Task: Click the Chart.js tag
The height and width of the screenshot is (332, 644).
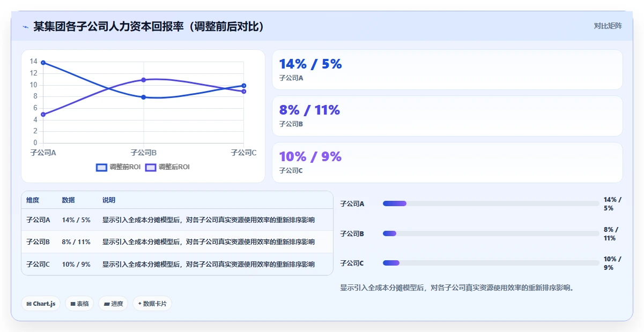Action: (x=41, y=304)
